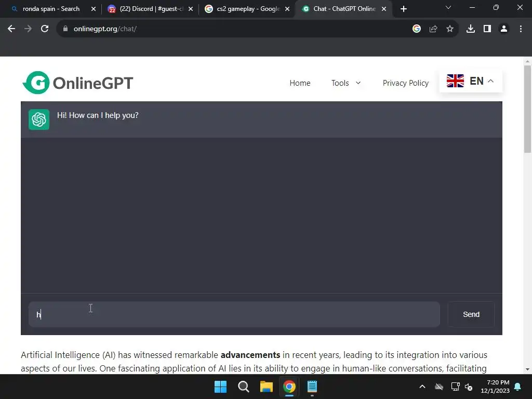532x399 pixels.
Task: Open the EN language selector
Action: [471, 81]
